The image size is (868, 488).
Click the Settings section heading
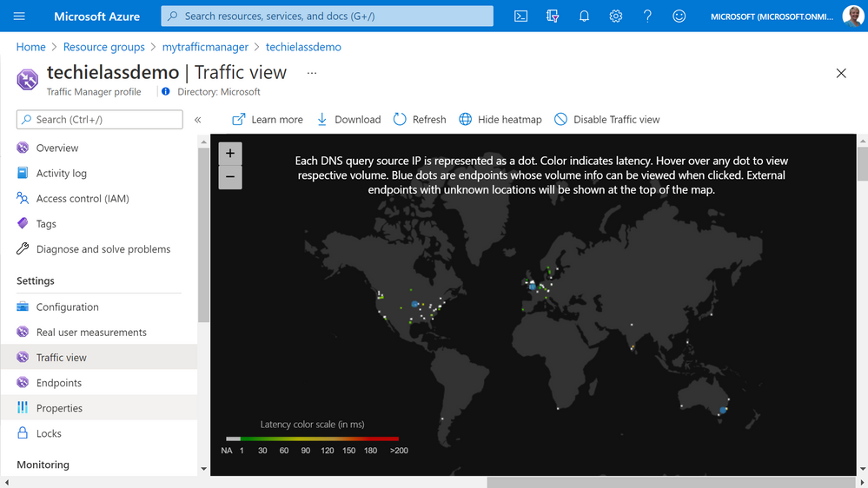pyautogui.click(x=36, y=280)
